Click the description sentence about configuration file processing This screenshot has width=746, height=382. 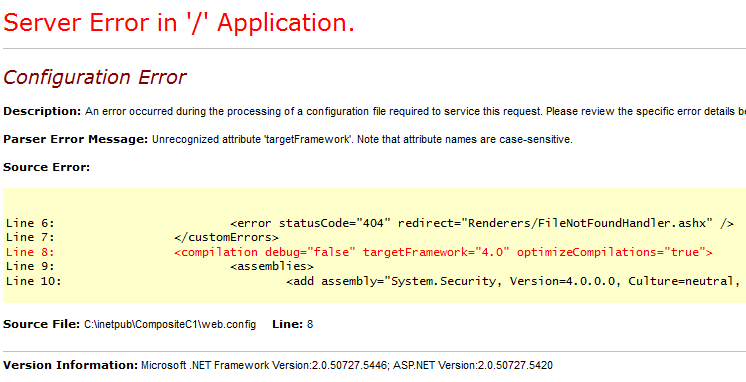(415, 112)
